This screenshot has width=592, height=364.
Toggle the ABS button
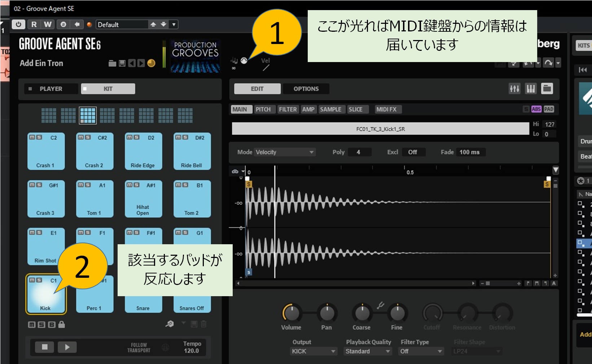(x=536, y=109)
